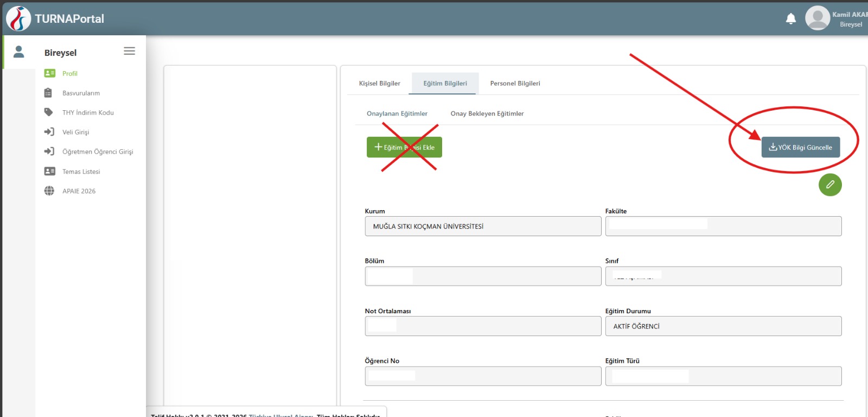This screenshot has height=417, width=868.
Task: Switch to the Personel Bilgileri tab
Action: (515, 84)
